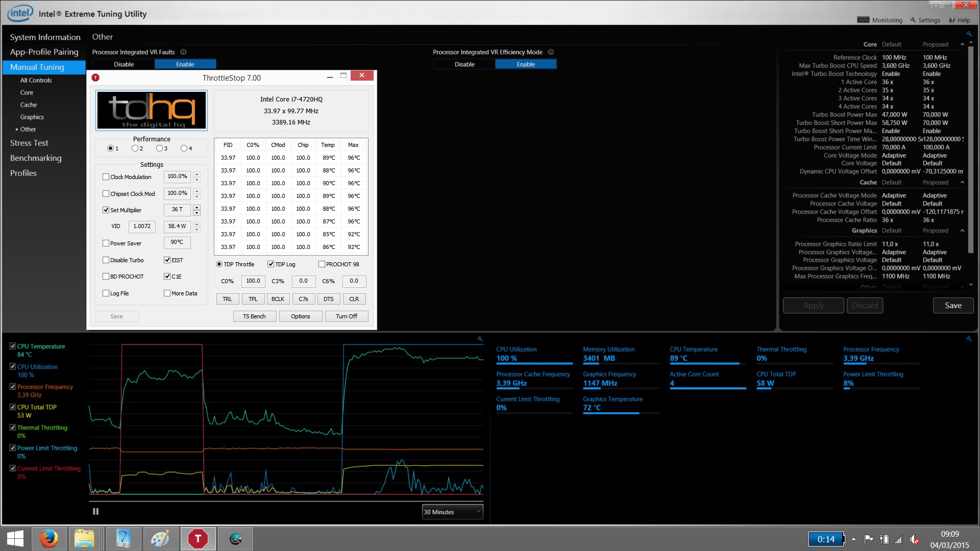Open Settings wrench in title bar
Image resolution: width=980 pixels, height=551 pixels.
tap(913, 20)
